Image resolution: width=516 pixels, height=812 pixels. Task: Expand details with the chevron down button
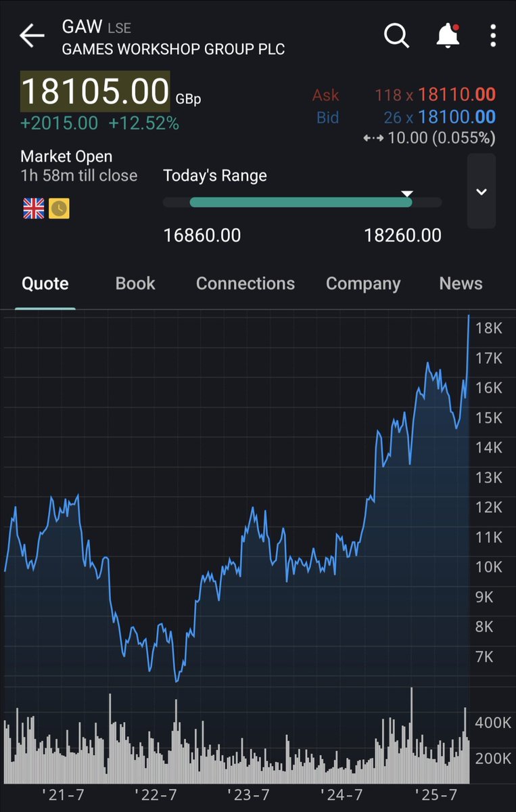tap(482, 191)
